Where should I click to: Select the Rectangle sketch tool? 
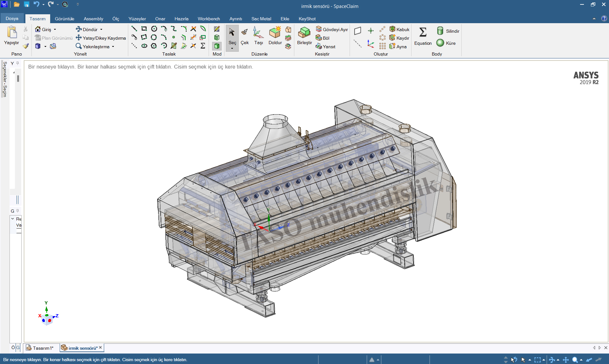(144, 29)
